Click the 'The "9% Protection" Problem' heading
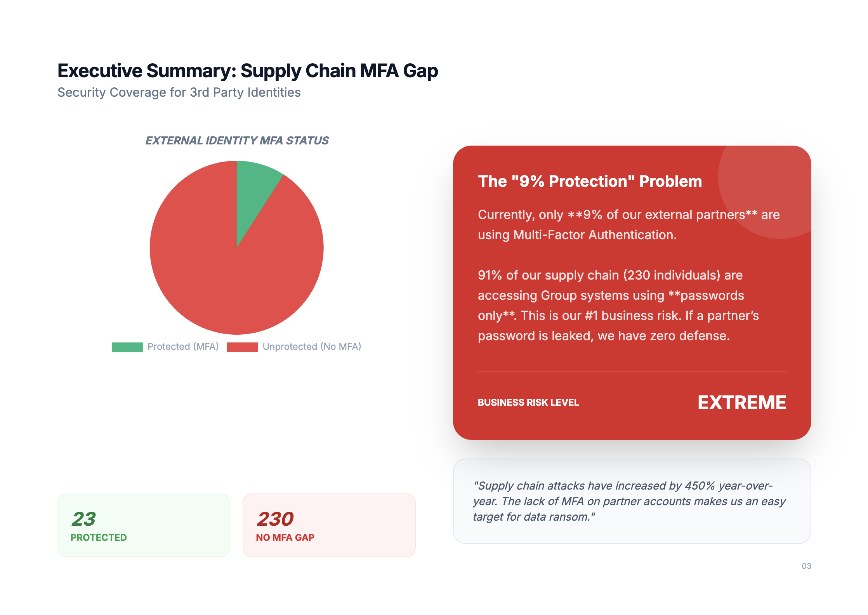This screenshot has height=615, width=868. 590,181
